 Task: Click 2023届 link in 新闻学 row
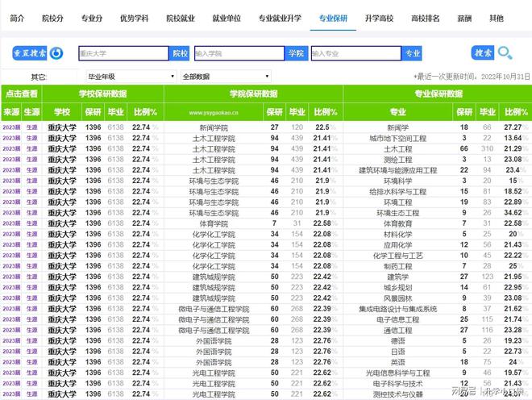[x=11, y=127]
